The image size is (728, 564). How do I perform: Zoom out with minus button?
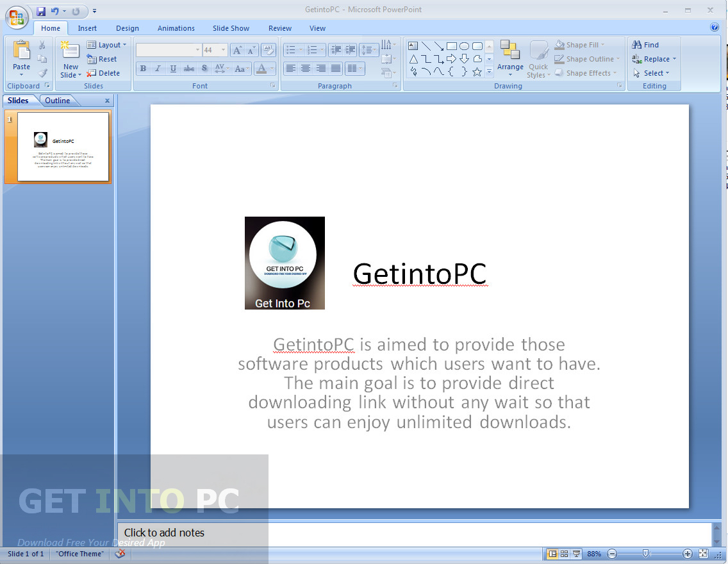tap(612, 554)
